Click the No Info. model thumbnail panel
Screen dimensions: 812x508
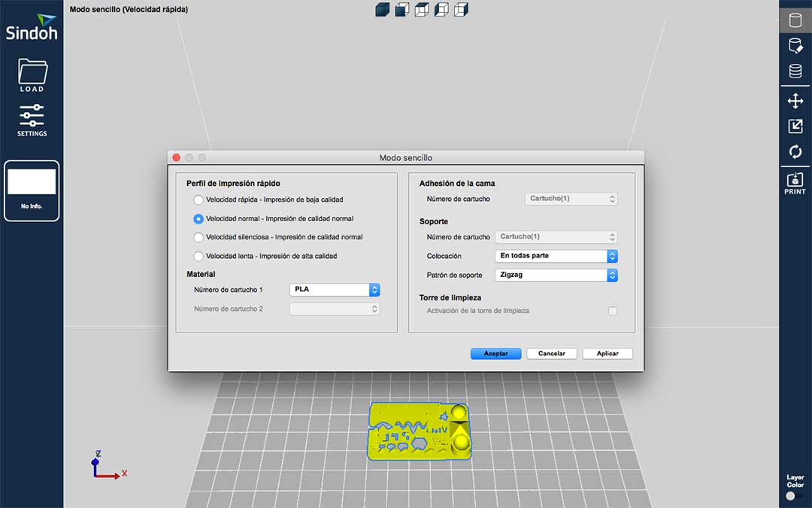[32, 190]
